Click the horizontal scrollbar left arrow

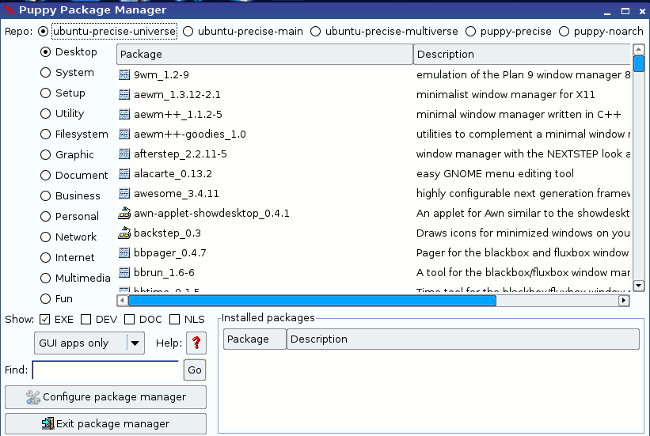pyautogui.click(x=122, y=300)
